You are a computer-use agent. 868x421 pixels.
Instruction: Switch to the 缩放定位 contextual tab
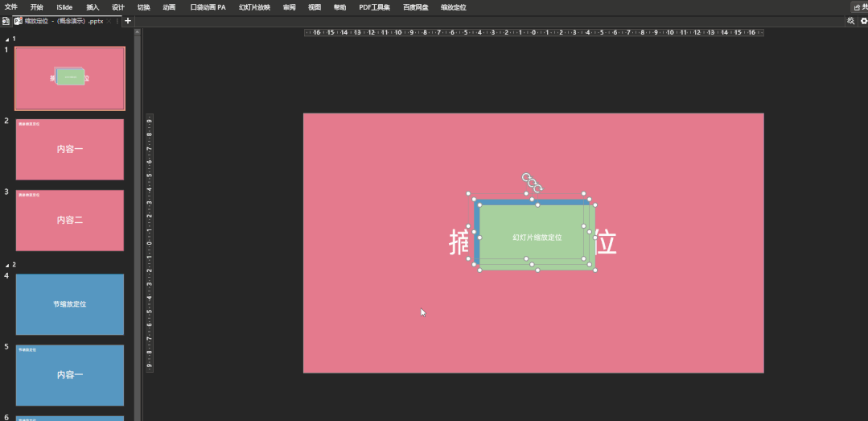tap(454, 7)
